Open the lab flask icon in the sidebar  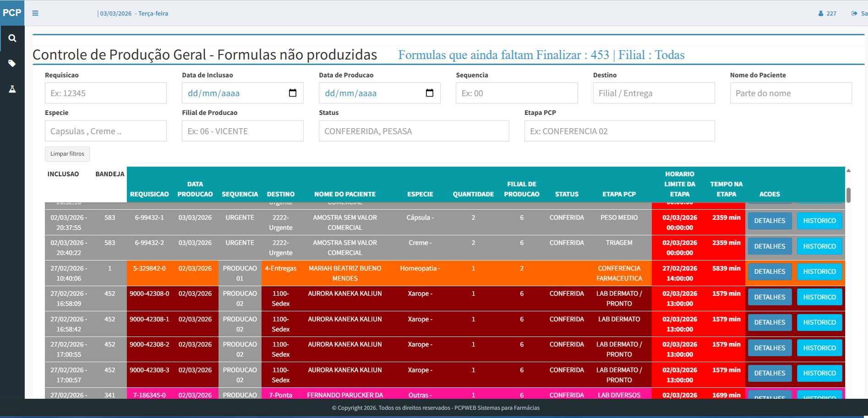(12, 89)
